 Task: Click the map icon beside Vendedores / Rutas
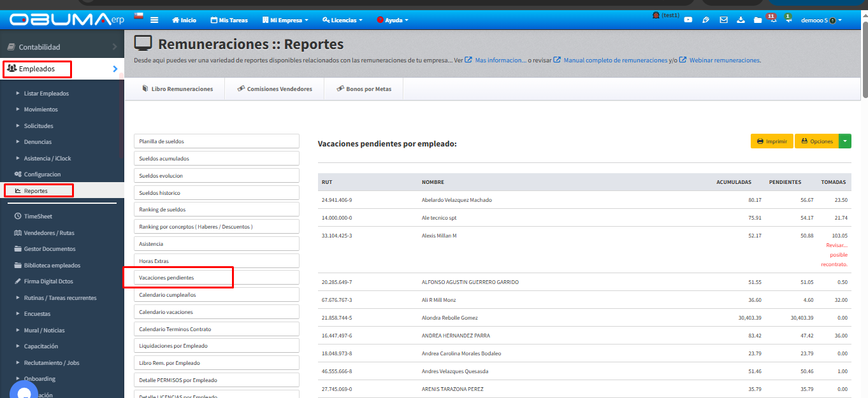[18, 233]
